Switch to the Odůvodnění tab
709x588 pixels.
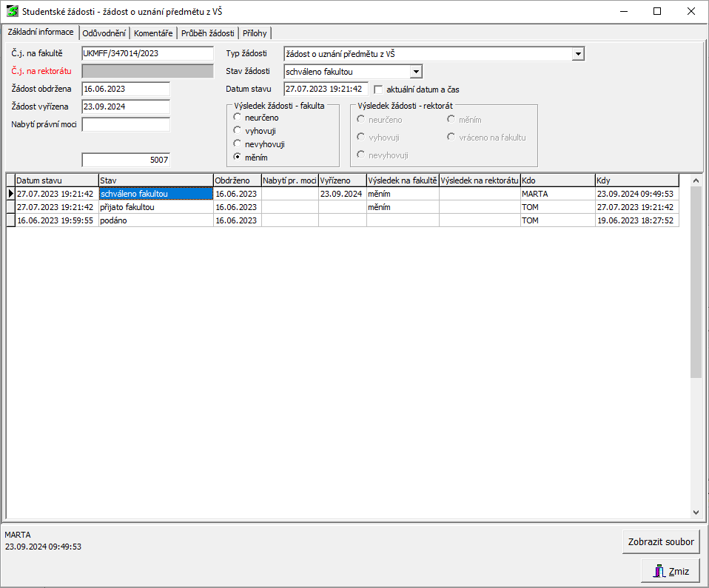pos(104,33)
